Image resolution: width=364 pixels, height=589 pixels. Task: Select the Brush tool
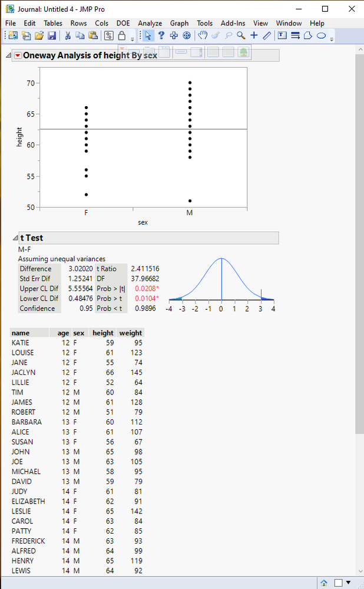tap(216, 36)
